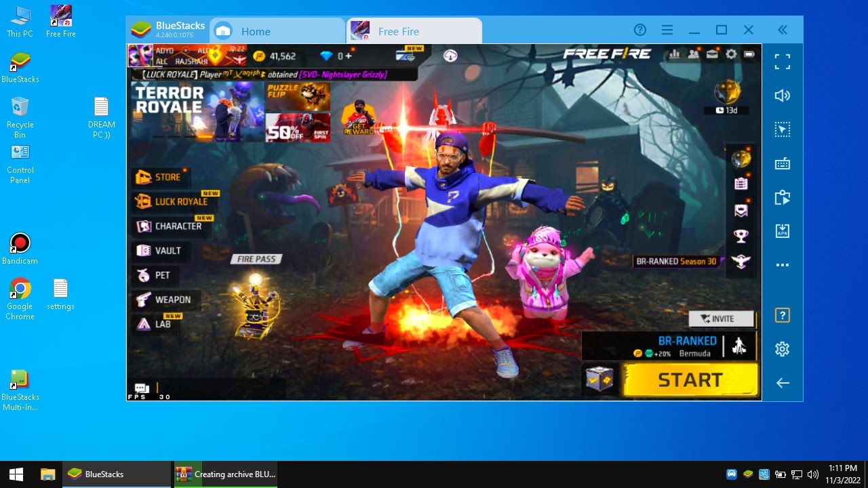The image size is (868, 488).
Task: Open the Fire Pass robot icon
Action: (x=256, y=305)
